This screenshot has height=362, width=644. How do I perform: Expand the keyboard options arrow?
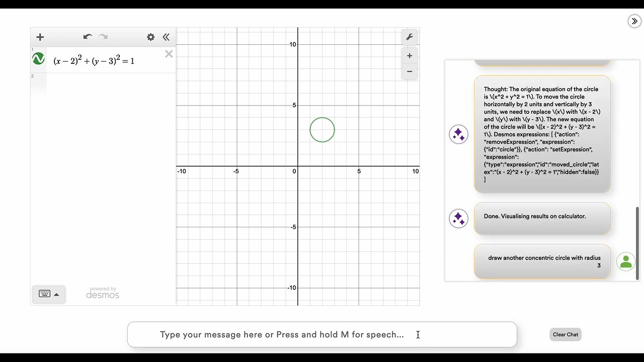coord(56,295)
